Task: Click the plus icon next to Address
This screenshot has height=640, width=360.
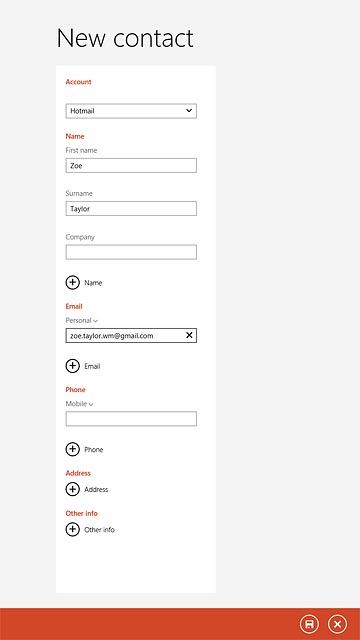Action: [x=73, y=489]
